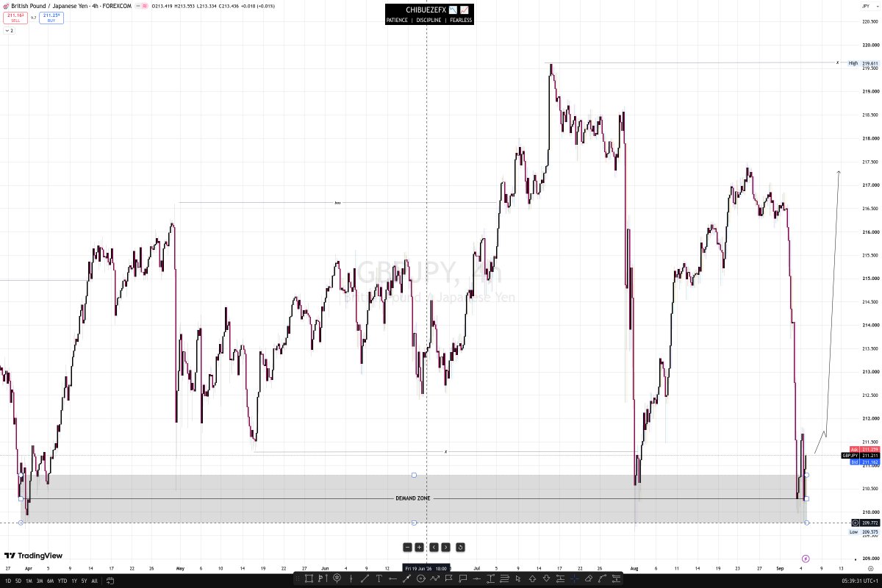
Task: Expand the collapsed indicators legend chevron
Action: [x=8, y=31]
